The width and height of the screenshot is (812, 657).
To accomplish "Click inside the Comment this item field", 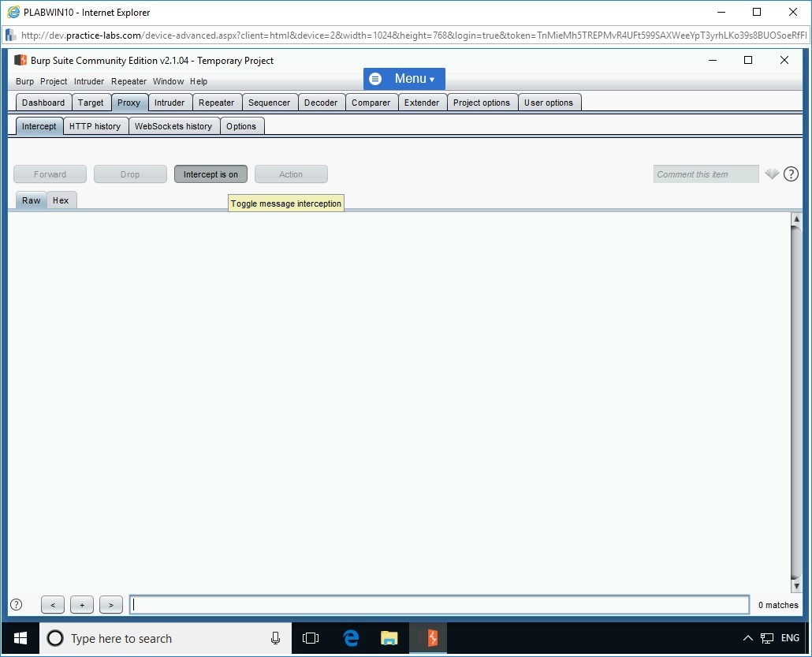I will pos(705,174).
